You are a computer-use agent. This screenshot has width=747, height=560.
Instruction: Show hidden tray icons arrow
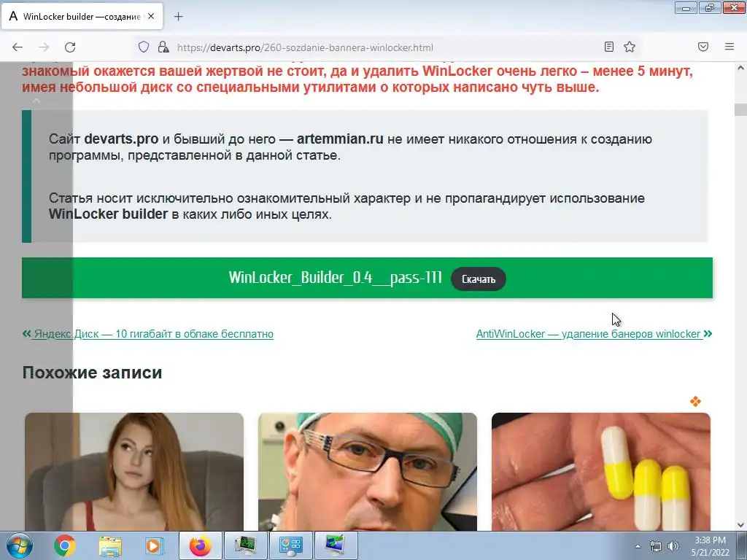point(638,546)
